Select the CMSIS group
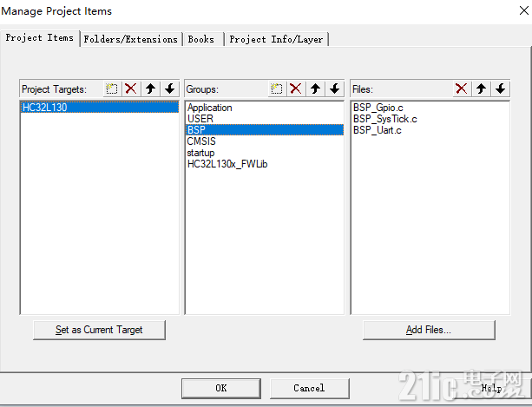 [x=265, y=141]
